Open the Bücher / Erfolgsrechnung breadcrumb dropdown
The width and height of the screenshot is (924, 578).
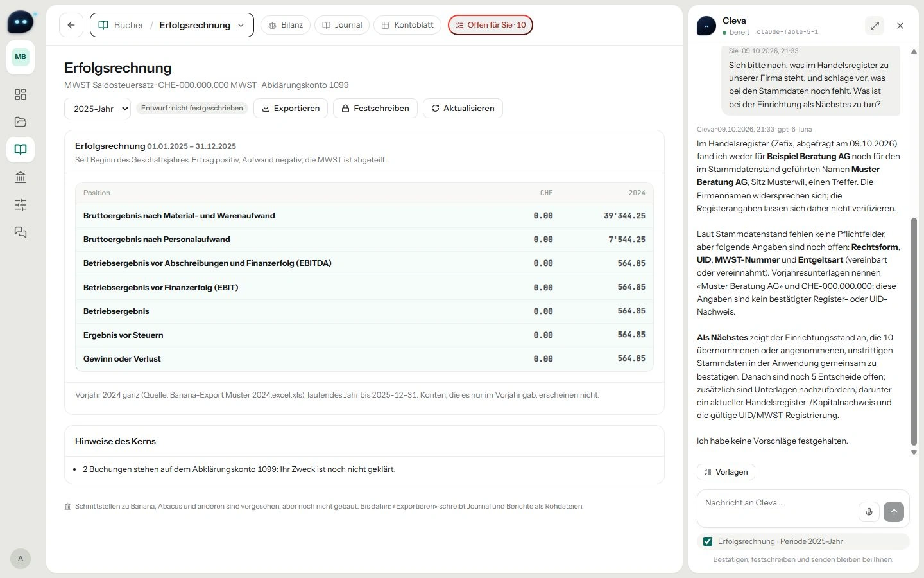pos(172,25)
